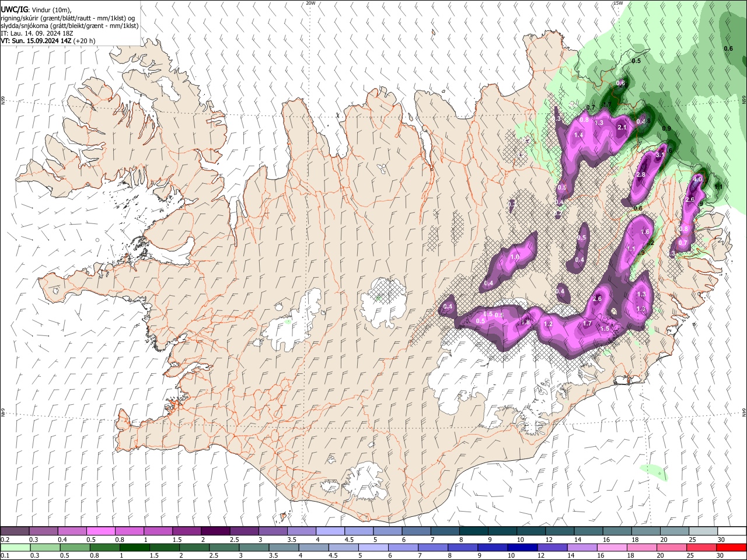Select the dark teal 8–9 upper legend swatch
747x560 pixels.
coord(473,531)
